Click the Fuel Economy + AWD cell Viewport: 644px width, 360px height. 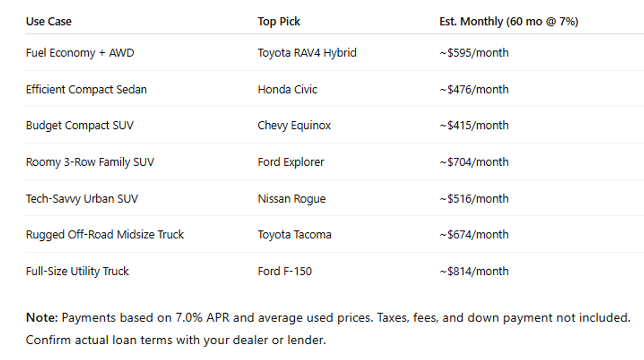pyautogui.click(x=79, y=53)
